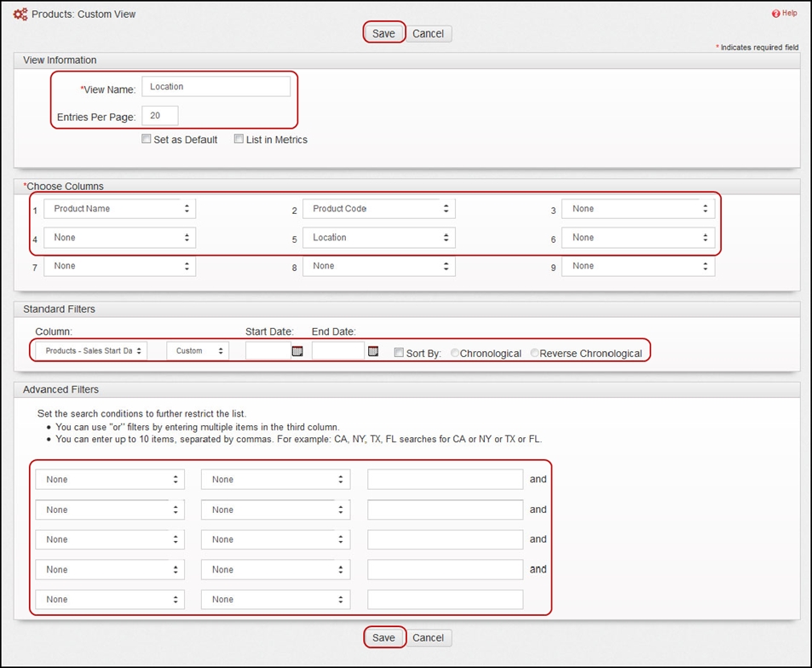Click the bottom Save button
The width and height of the screenshot is (812, 668).
coord(383,638)
